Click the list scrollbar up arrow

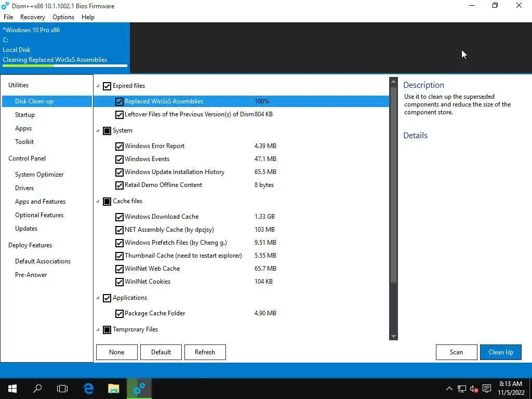(x=394, y=81)
